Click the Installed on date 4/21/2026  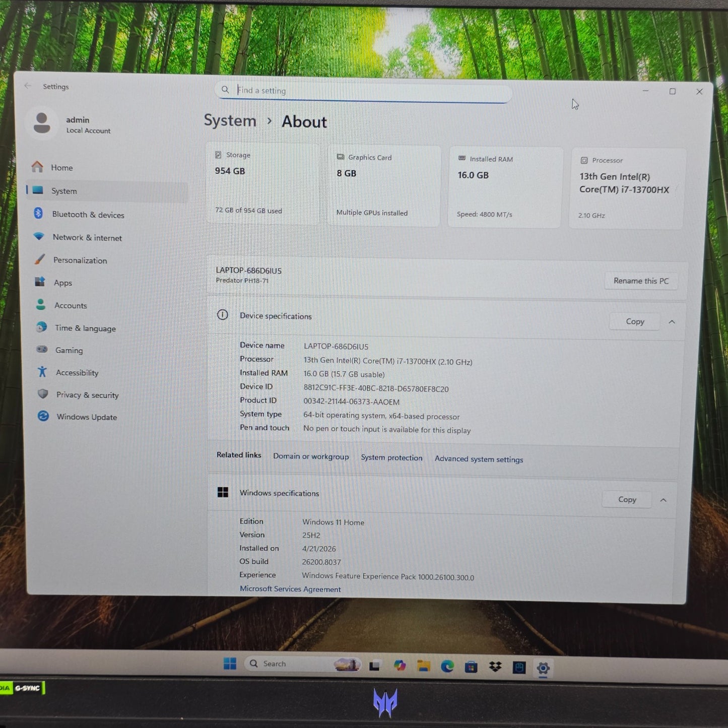[319, 549]
